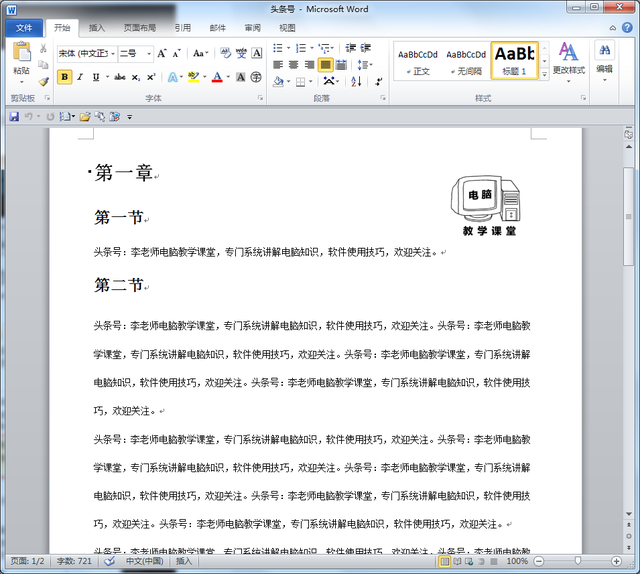Open the 文件 menu
Viewport: 640px width, 574px height.
coord(24,28)
